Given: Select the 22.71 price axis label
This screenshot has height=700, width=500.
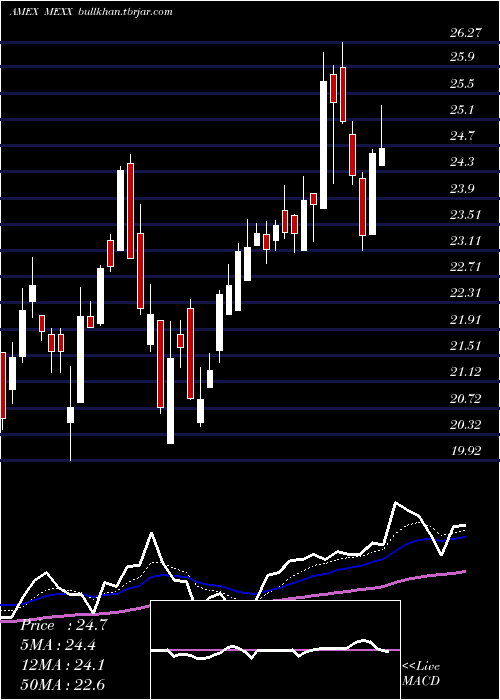Looking at the screenshot, I should click(x=466, y=267).
